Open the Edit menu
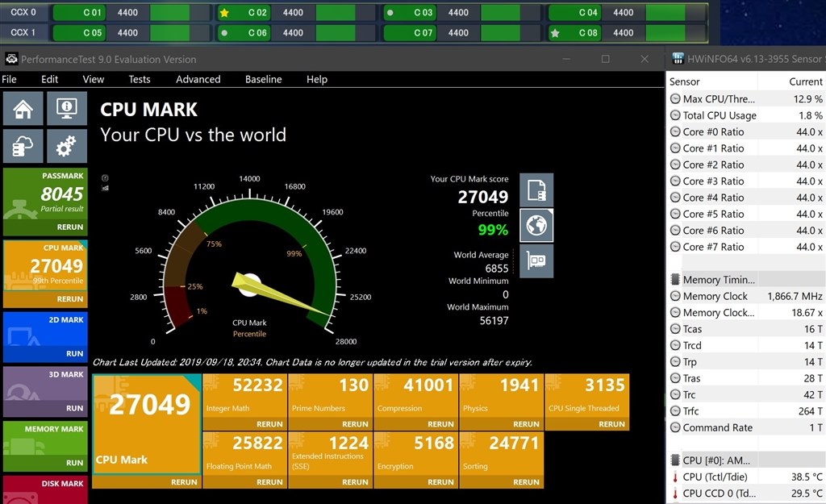The image size is (826, 504). click(49, 79)
